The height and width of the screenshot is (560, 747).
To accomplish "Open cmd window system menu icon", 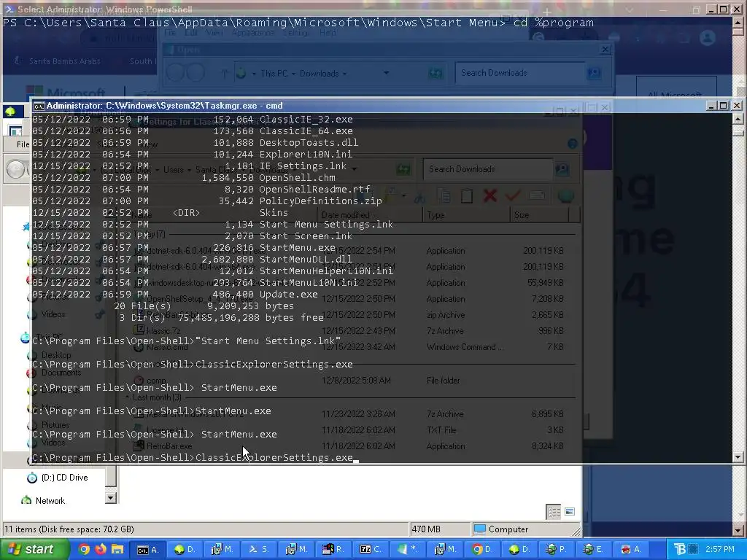I will click(x=39, y=106).
